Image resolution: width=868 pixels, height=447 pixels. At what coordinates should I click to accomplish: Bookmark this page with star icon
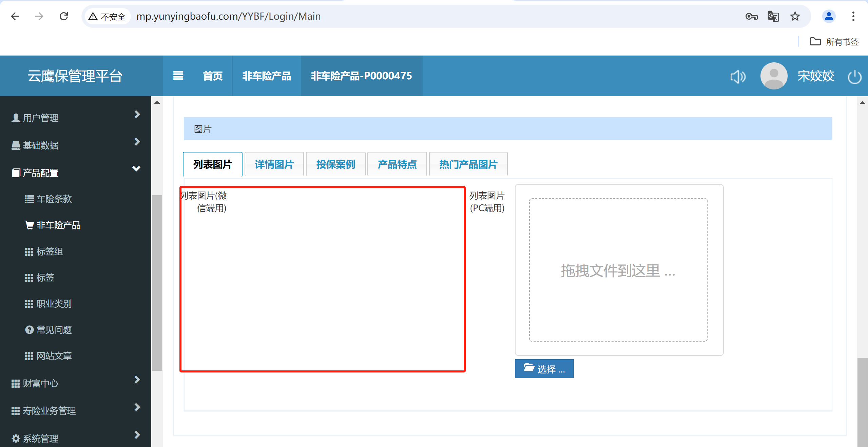click(x=795, y=16)
